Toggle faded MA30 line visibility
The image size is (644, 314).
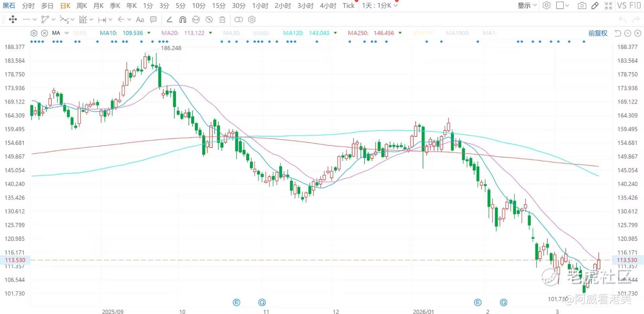tap(231, 33)
